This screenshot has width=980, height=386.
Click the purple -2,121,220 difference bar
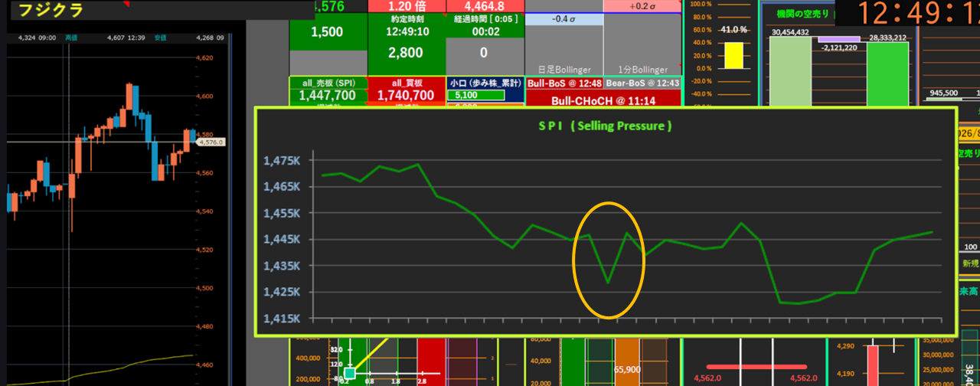pos(839,39)
